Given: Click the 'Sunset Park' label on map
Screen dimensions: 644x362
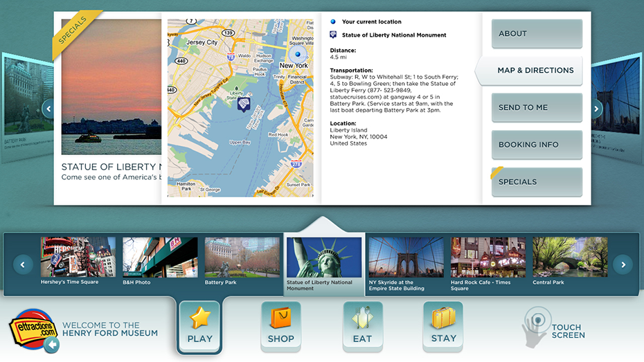Looking at the screenshot, I should pyautogui.click(x=298, y=185).
